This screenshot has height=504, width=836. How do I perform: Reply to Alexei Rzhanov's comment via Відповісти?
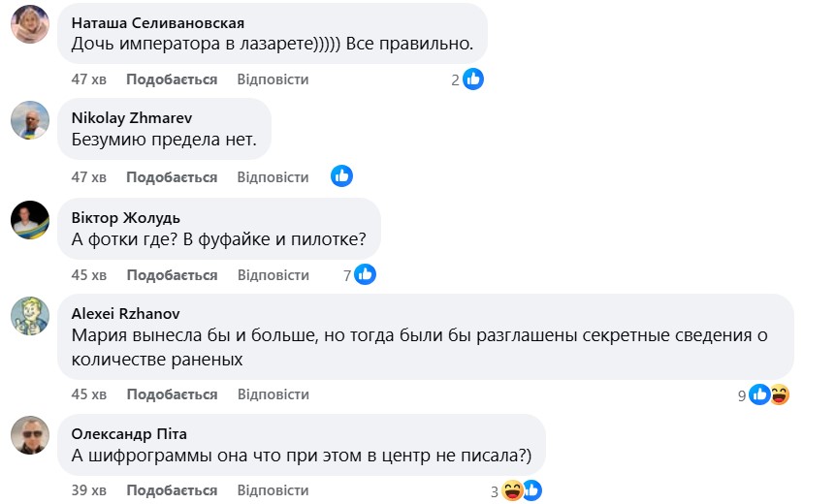[x=273, y=394]
